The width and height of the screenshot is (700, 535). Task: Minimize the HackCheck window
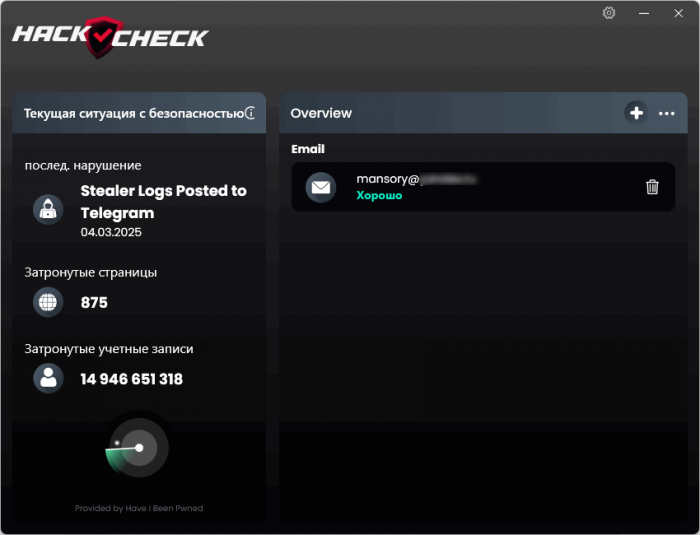[x=644, y=13]
